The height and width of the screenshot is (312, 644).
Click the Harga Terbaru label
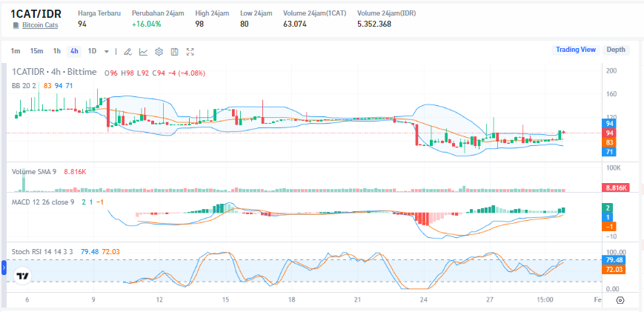tap(99, 13)
